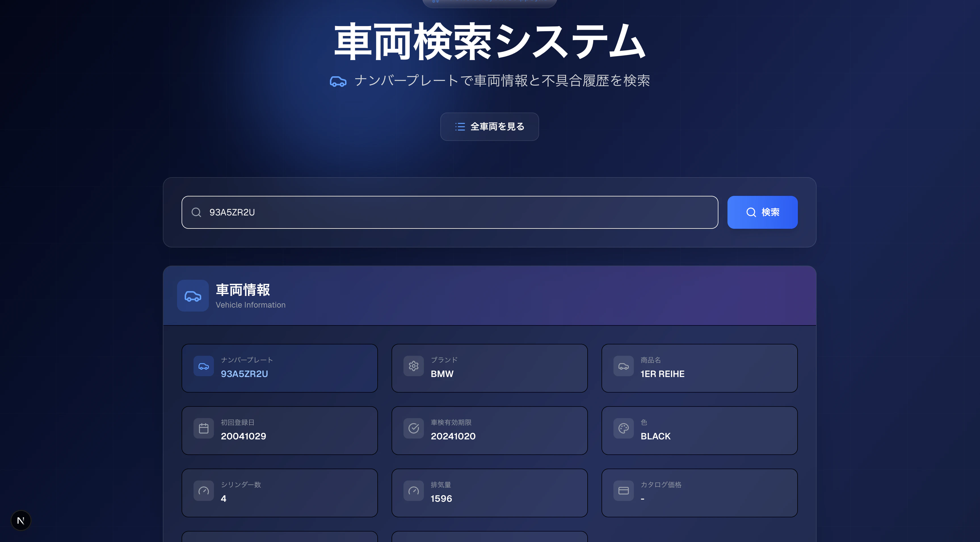Click the 商品名 label
This screenshot has height=542, width=980.
coord(651,360)
